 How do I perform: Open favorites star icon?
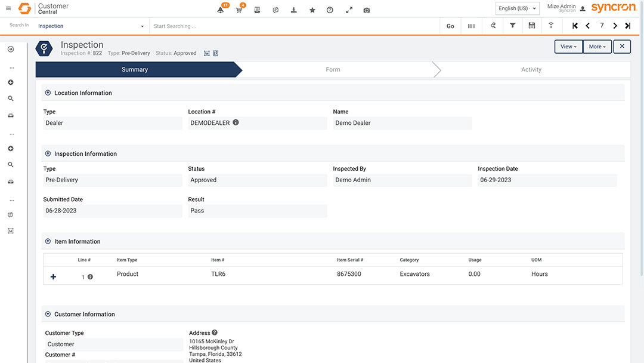pos(312,10)
